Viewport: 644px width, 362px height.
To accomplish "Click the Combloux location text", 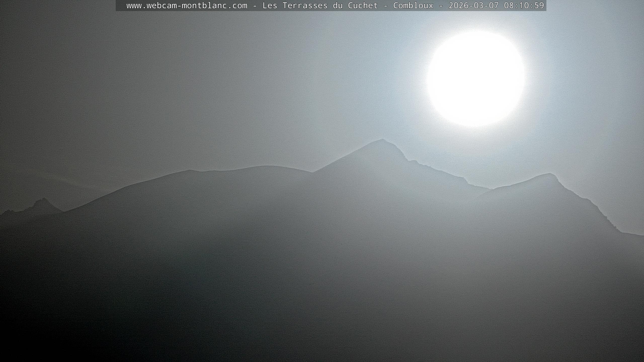I will (x=413, y=6).
